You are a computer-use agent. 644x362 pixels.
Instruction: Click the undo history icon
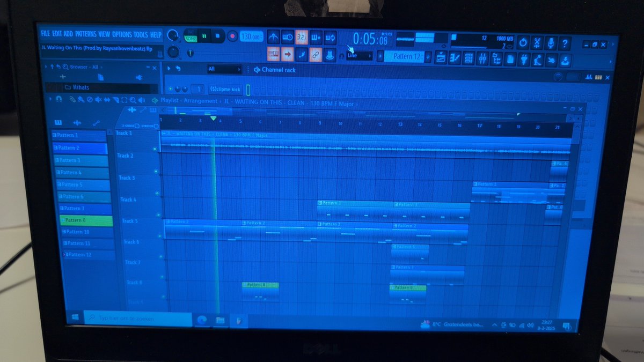(x=523, y=43)
